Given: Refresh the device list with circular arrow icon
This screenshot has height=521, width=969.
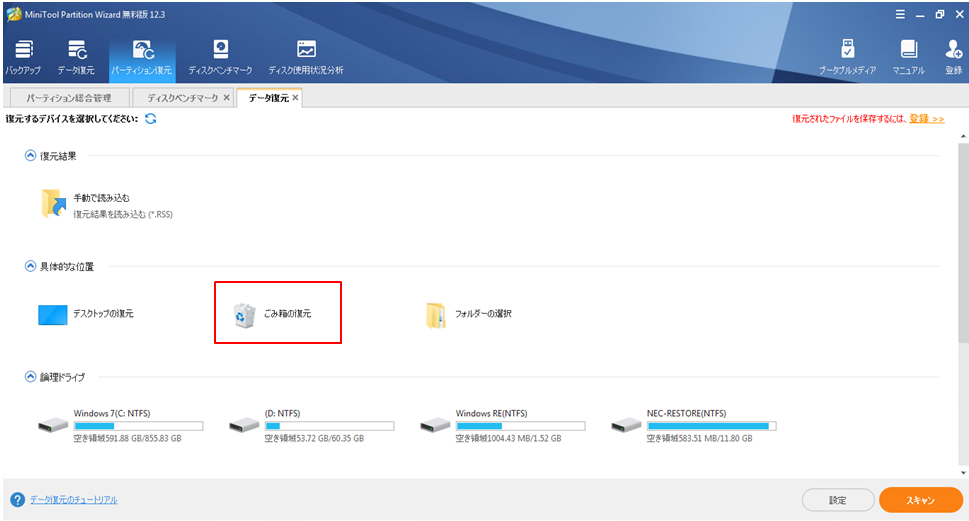Looking at the screenshot, I should coord(150,119).
